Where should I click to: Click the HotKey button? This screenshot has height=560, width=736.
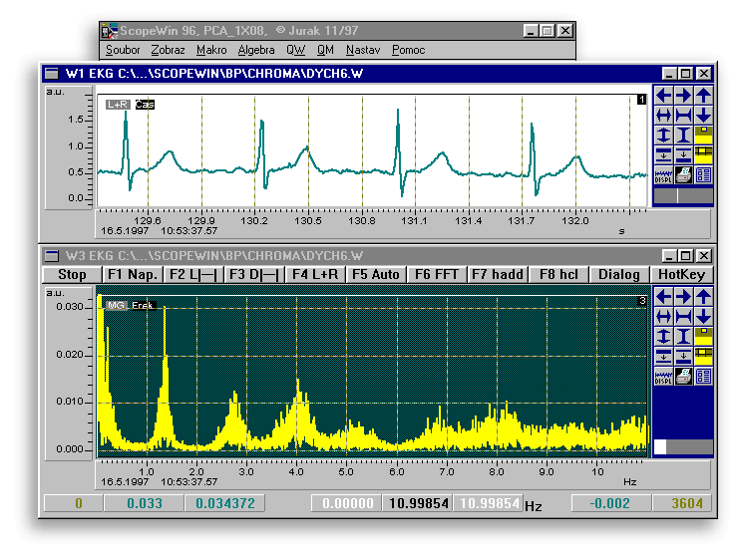[681, 274]
